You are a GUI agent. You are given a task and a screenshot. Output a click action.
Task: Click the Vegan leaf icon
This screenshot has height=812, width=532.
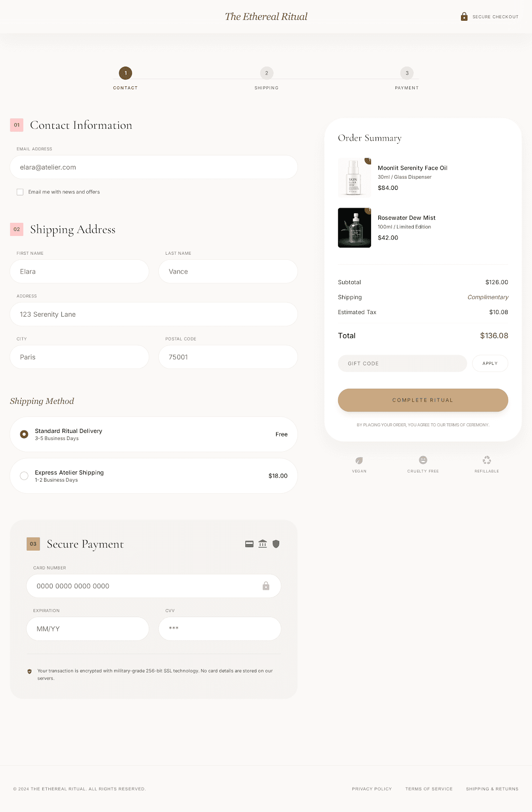[359, 460]
